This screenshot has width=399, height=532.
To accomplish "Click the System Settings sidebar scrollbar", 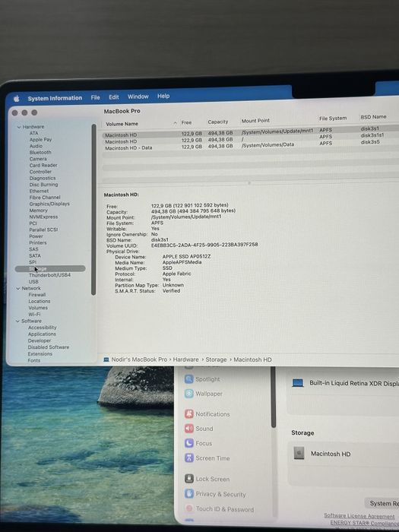I will [274, 397].
